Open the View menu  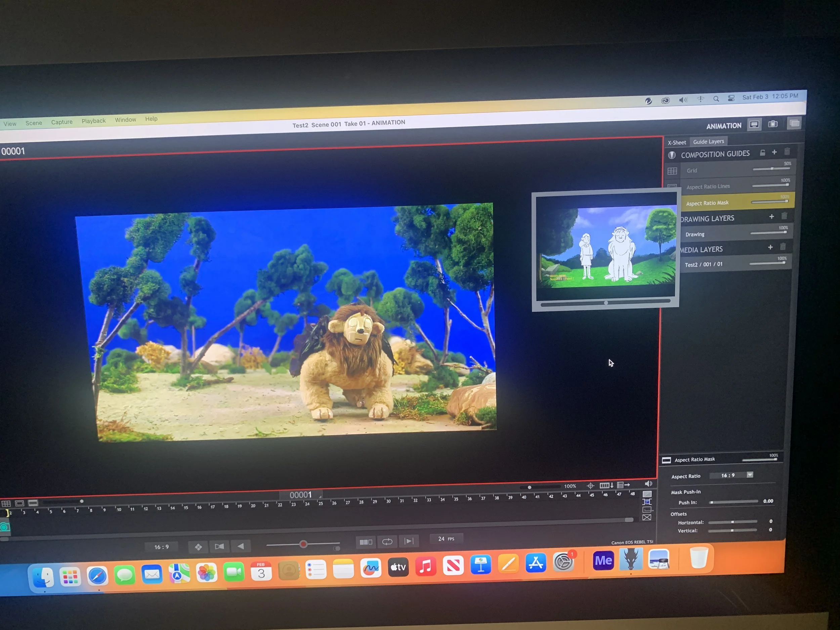[10, 124]
